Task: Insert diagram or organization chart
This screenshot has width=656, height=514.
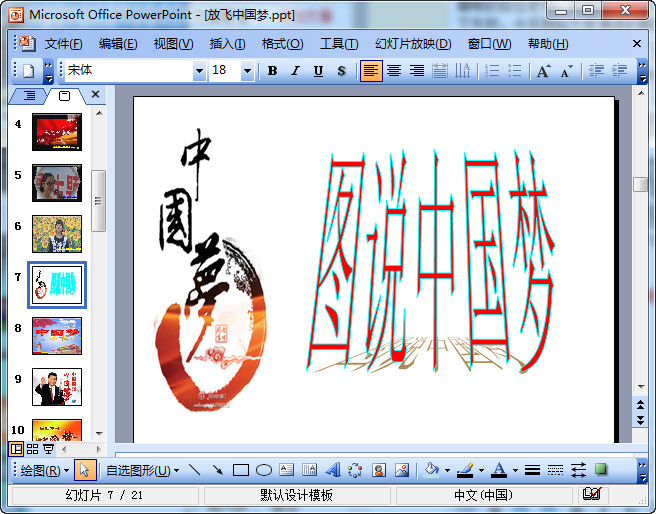Action: tap(356, 471)
